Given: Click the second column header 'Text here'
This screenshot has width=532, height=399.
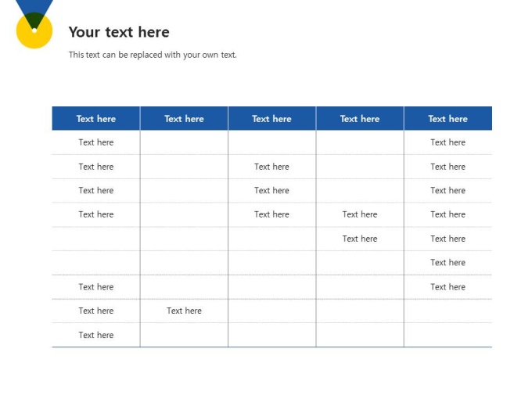Looking at the screenshot, I should 184,119.
